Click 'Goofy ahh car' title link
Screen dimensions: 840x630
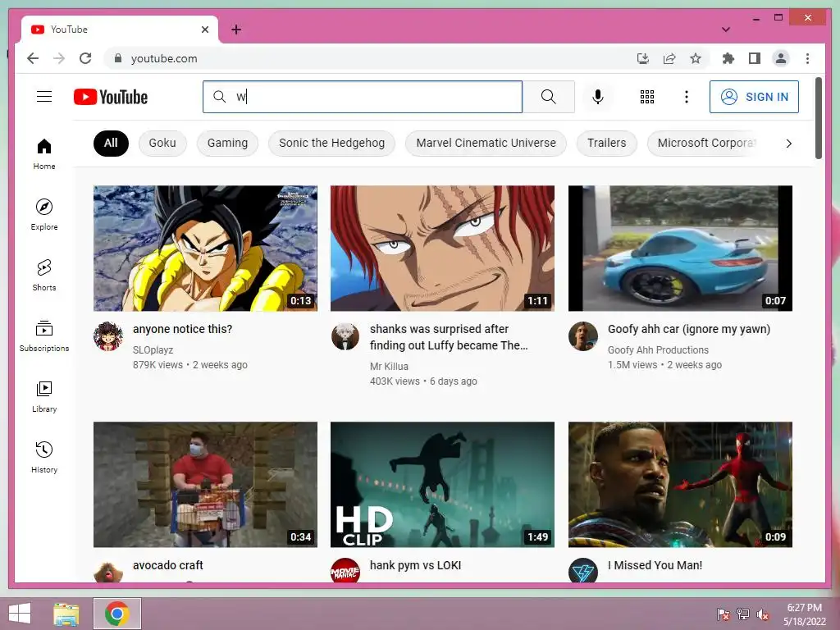[689, 329]
